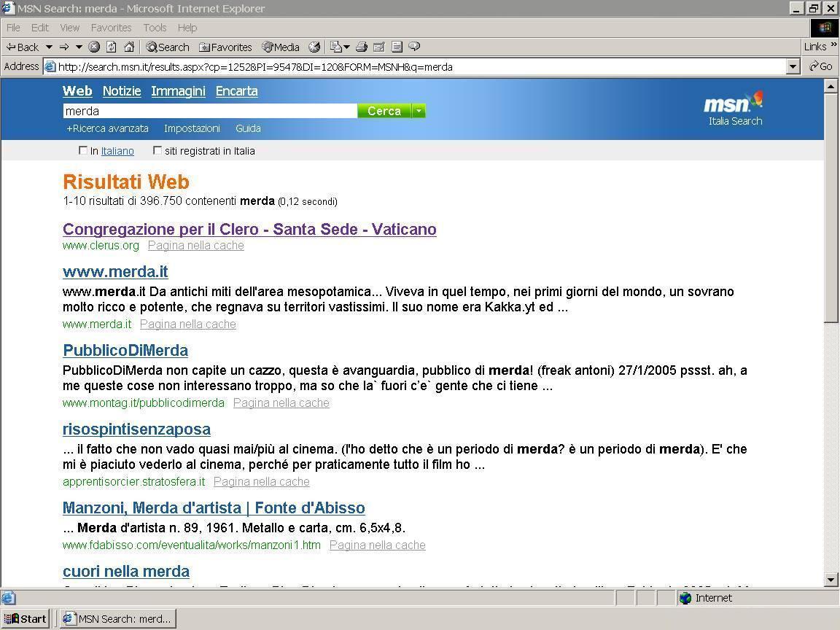Print the page with the printer icon
This screenshot has height=630, width=840.
362,47
